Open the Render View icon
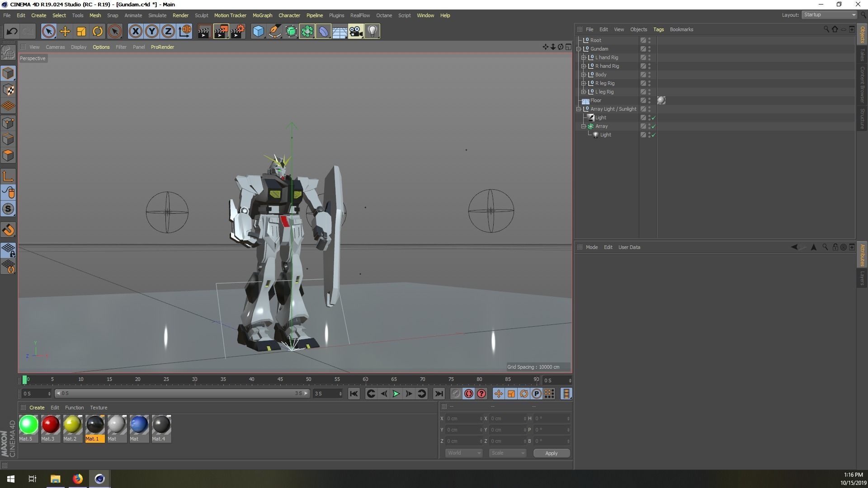868x488 pixels. pyautogui.click(x=204, y=31)
